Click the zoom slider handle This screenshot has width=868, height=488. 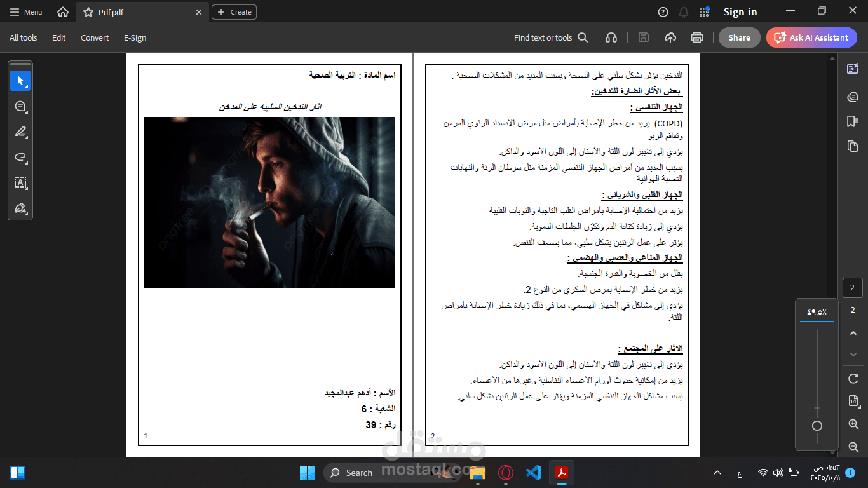coord(817,426)
